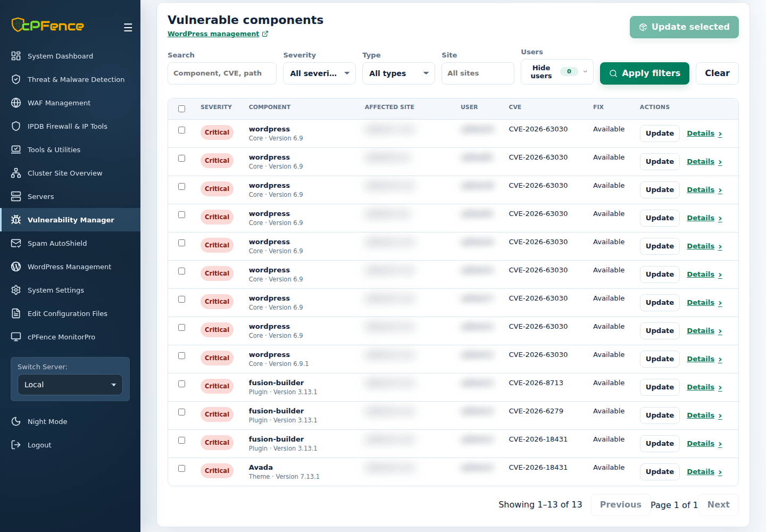Select WordPress Management in the sidebar
Viewport: 766px width, 532px height.
[70, 267]
